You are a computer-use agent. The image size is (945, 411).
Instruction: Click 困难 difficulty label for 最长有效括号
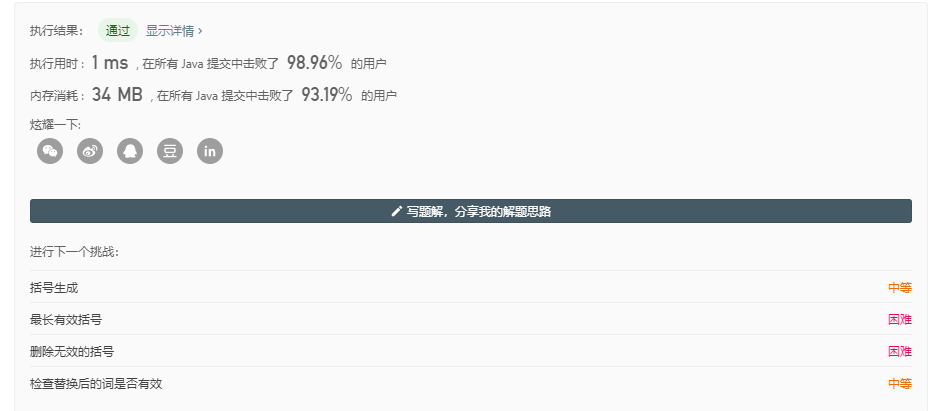click(x=900, y=320)
